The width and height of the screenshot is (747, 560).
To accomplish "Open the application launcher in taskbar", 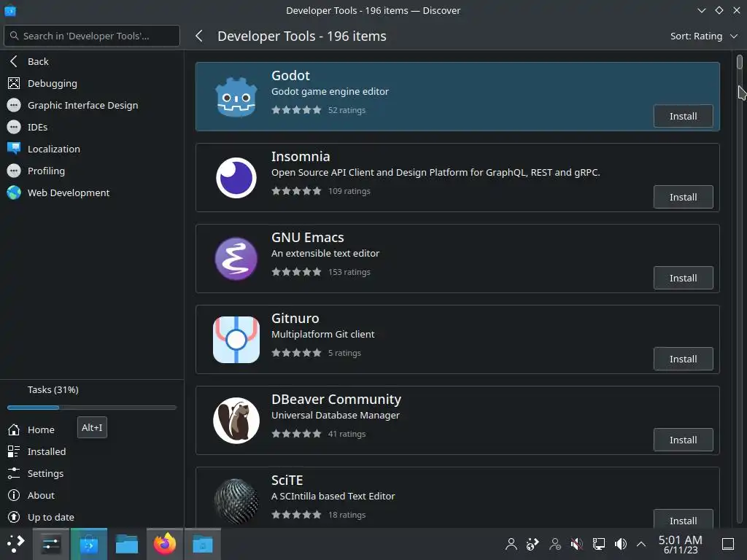I will (15, 544).
